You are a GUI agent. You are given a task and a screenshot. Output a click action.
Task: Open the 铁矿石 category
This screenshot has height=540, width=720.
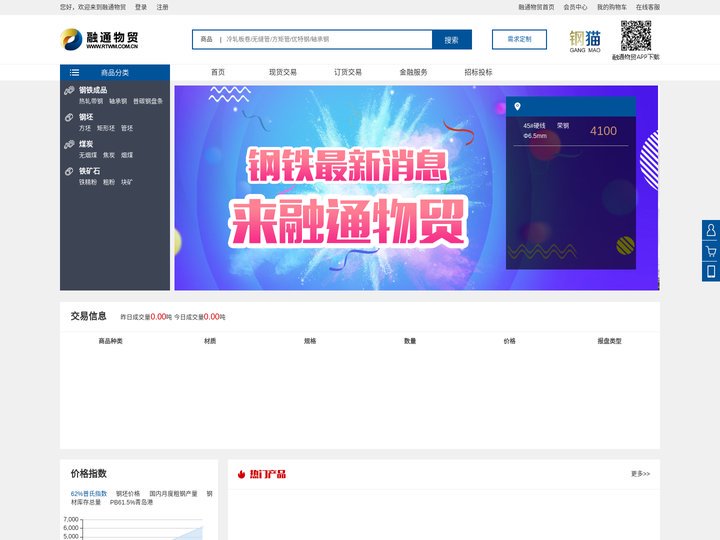pyautogui.click(x=89, y=171)
